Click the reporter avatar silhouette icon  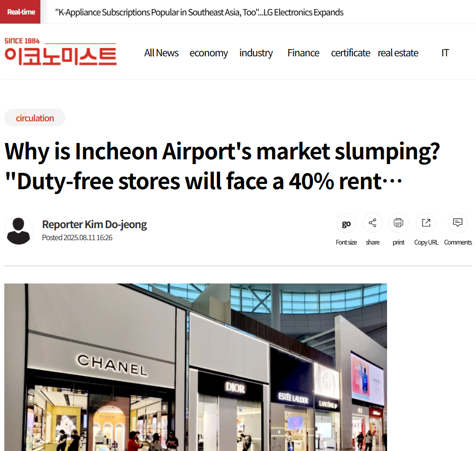(19, 231)
